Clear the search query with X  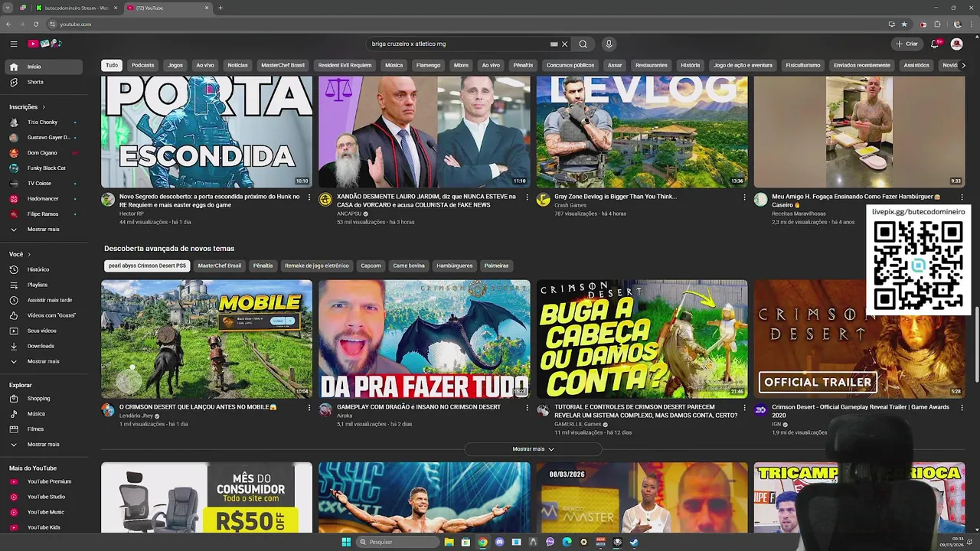click(564, 44)
